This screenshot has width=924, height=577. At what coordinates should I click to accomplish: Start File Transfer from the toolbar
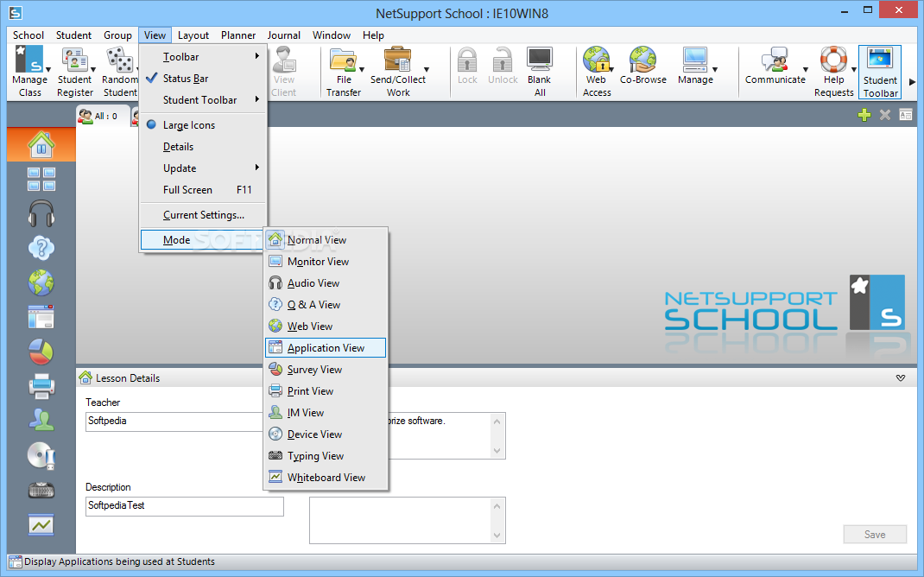[x=344, y=72]
